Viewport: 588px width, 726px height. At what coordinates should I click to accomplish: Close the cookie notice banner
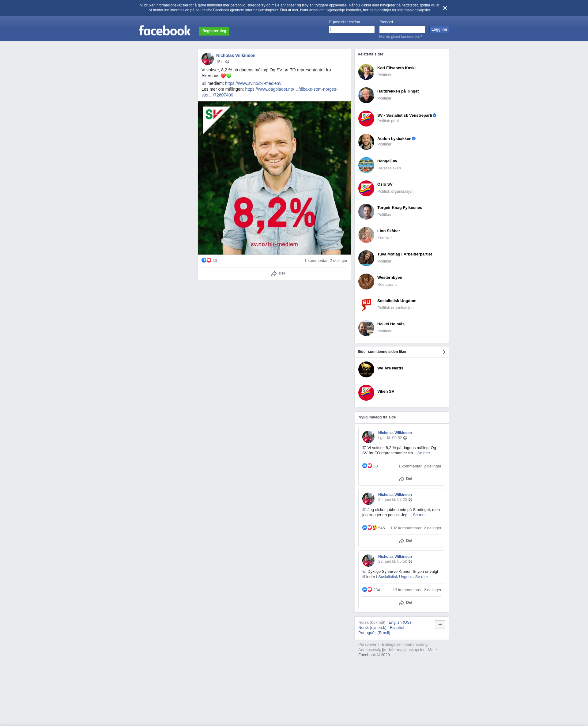[x=445, y=8]
